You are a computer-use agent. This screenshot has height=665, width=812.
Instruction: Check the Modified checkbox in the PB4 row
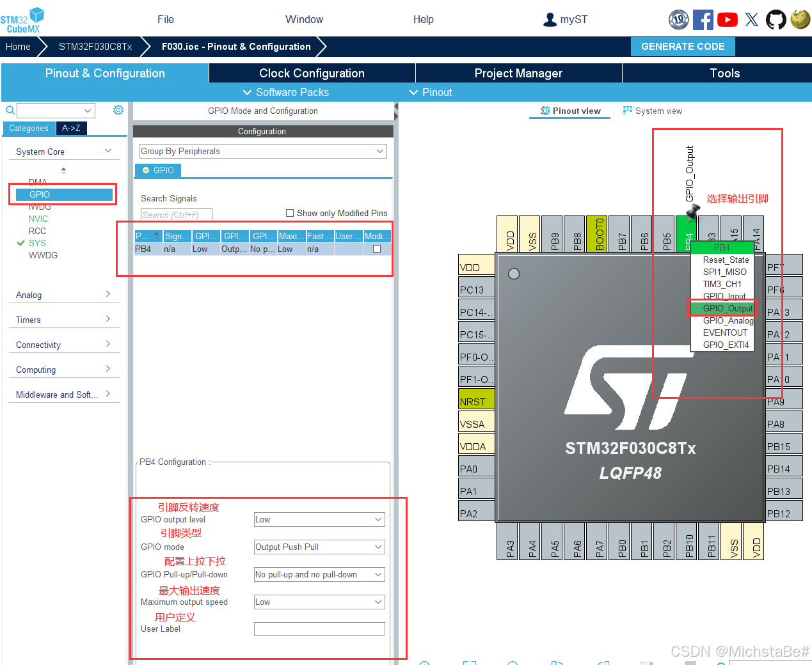click(376, 249)
